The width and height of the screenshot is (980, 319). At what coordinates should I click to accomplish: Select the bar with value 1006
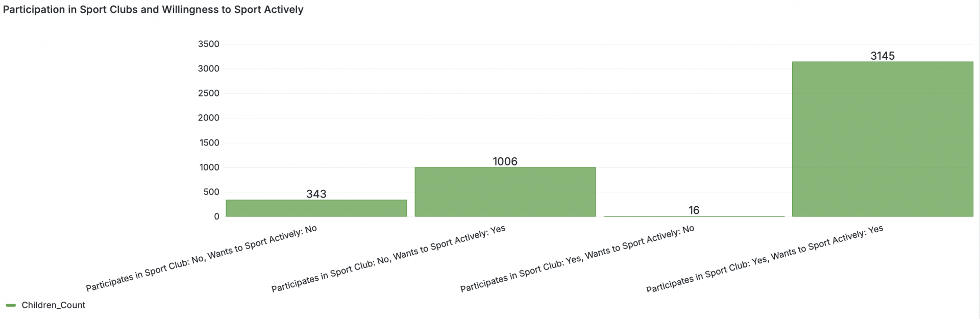[x=505, y=192]
